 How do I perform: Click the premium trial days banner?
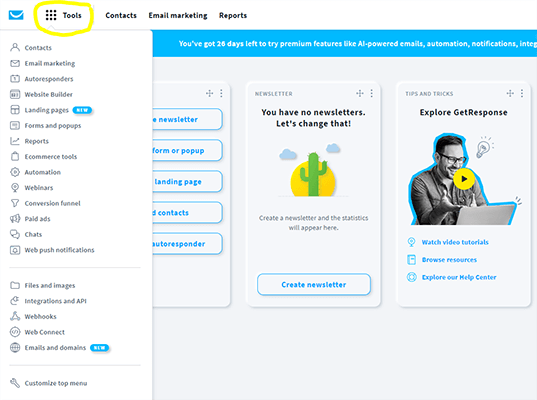(345, 43)
